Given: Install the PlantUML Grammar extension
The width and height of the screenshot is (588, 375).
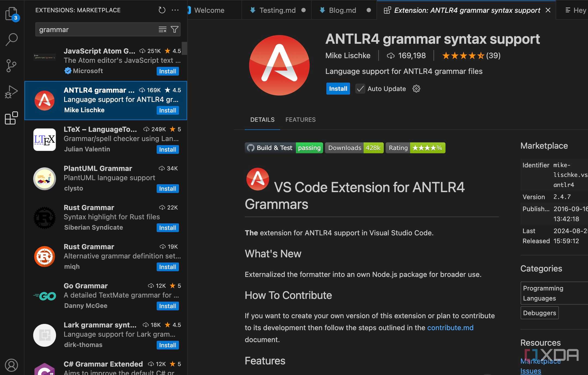Looking at the screenshot, I should 168,189.
